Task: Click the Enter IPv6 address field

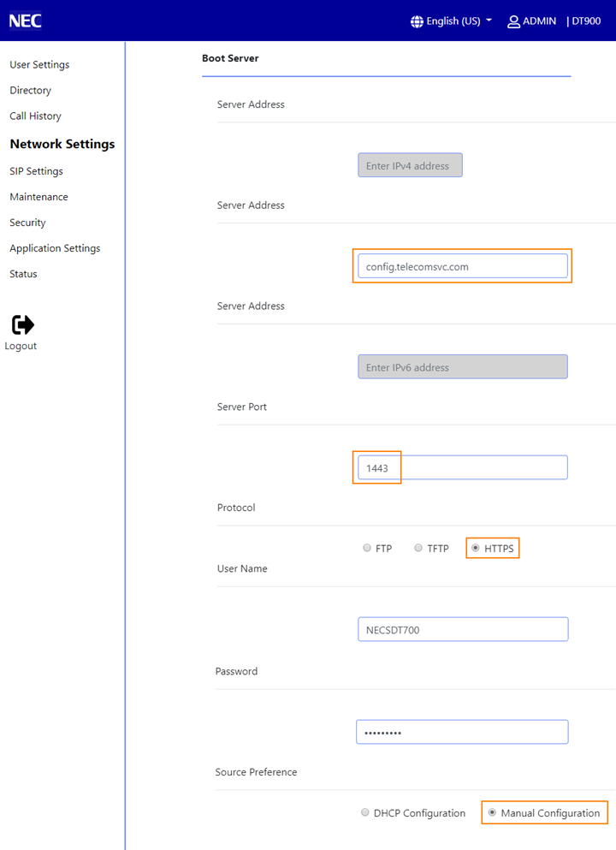Action: [463, 367]
